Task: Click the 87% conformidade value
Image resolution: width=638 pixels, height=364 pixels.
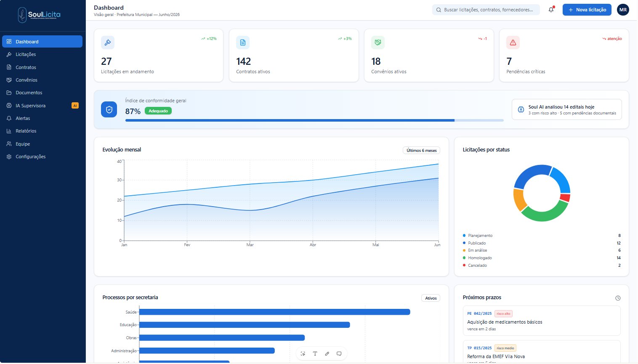Action: [133, 111]
